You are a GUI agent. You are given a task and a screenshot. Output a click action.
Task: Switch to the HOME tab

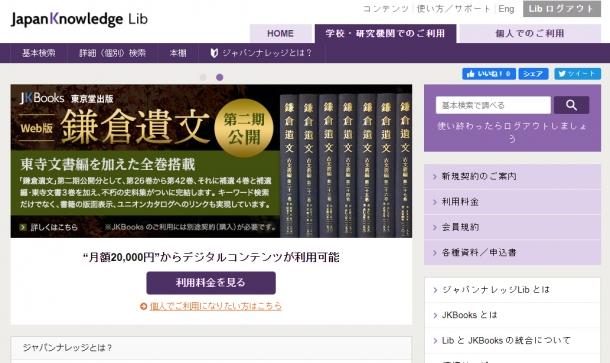[x=280, y=33]
